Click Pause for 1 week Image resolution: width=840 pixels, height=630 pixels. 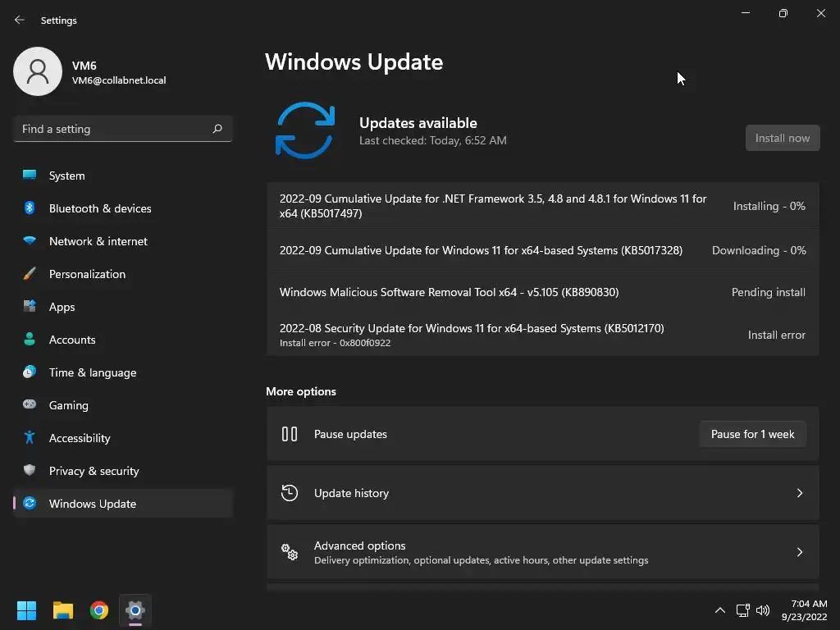click(x=752, y=434)
